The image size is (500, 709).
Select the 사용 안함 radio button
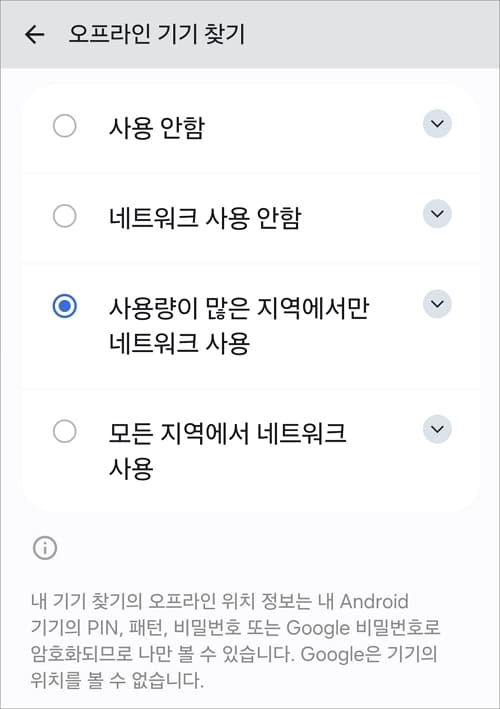(x=65, y=126)
